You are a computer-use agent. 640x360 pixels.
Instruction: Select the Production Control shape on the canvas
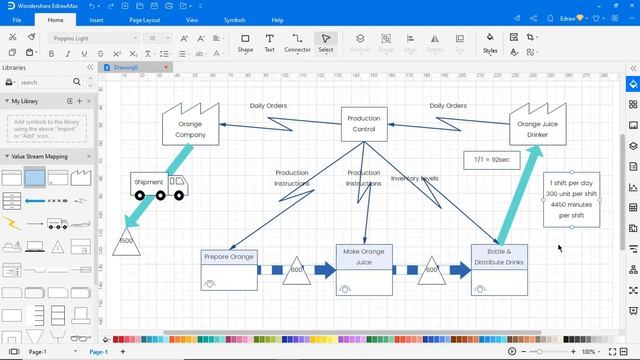[364, 124]
